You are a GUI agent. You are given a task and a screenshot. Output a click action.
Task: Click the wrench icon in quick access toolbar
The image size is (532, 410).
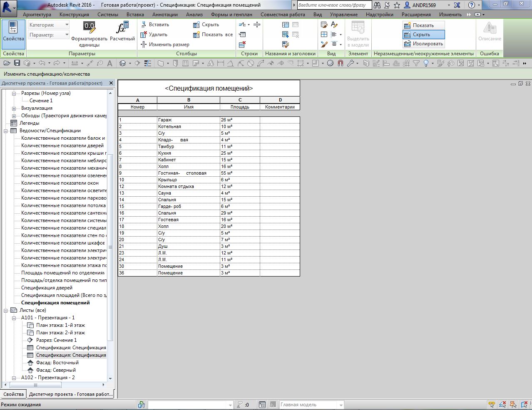pyautogui.click(x=351, y=63)
